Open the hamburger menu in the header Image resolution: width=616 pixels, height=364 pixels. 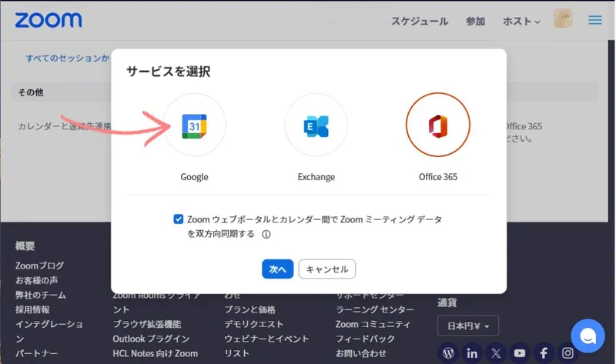595,20
